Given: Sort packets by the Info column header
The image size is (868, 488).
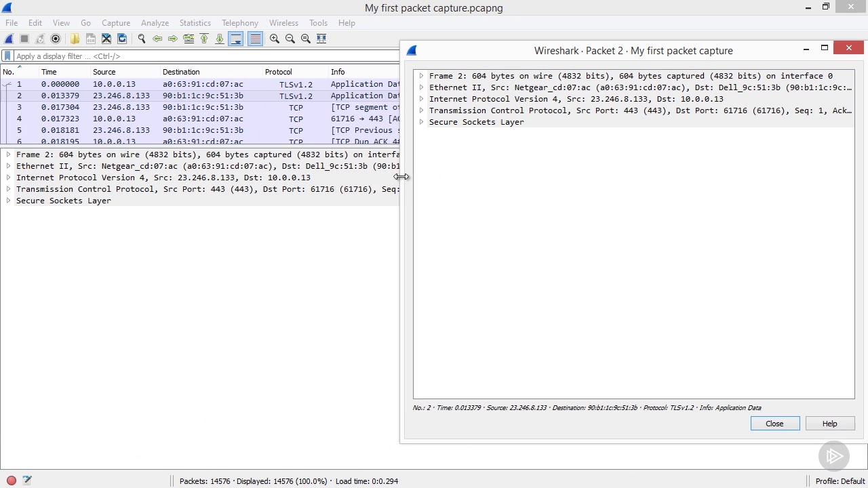Looking at the screenshot, I should (365, 72).
